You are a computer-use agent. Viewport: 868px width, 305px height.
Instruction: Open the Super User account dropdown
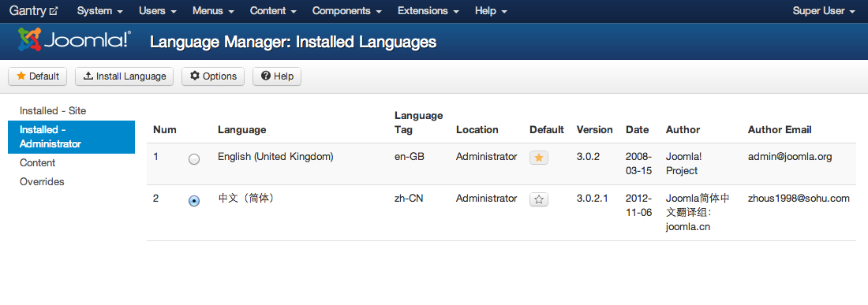824,11
